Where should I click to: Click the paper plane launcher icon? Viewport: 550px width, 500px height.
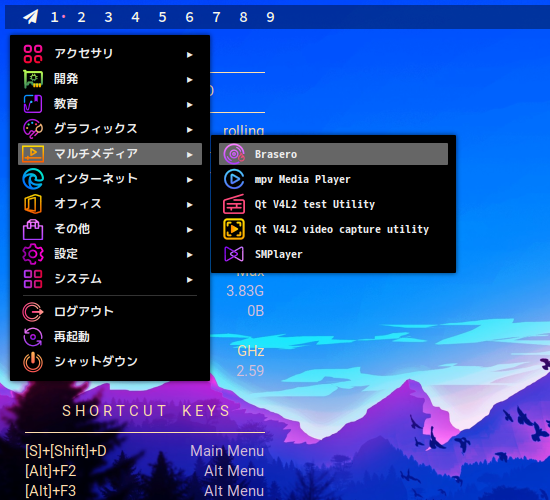(x=31, y=17)
